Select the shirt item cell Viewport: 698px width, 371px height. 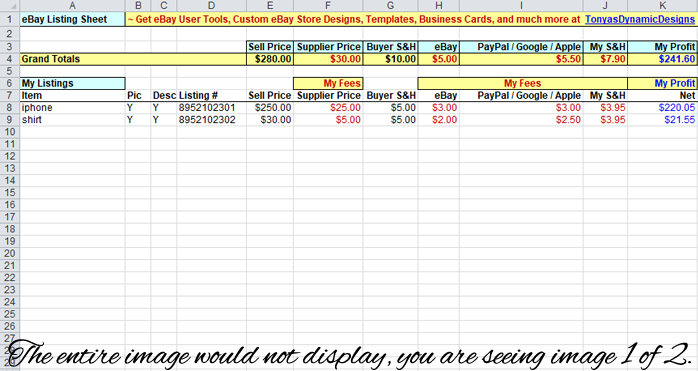click(x=73, y=120)
